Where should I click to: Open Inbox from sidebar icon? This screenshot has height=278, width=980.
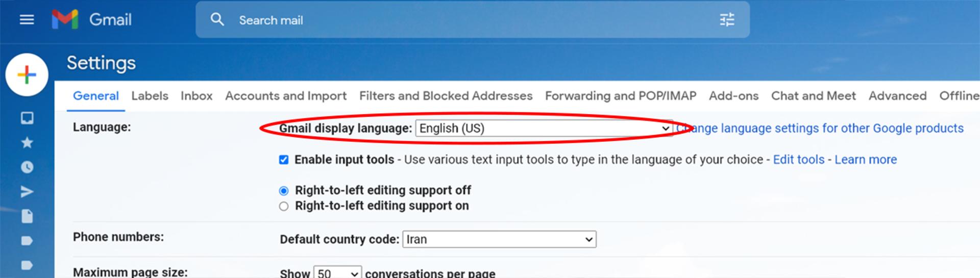tap(27, 118)
